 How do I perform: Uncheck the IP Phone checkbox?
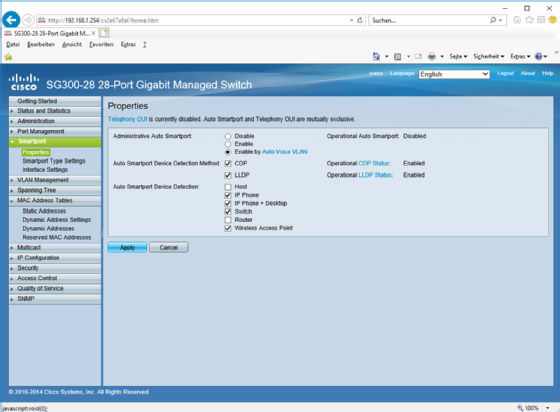click(x=228, y=195)
